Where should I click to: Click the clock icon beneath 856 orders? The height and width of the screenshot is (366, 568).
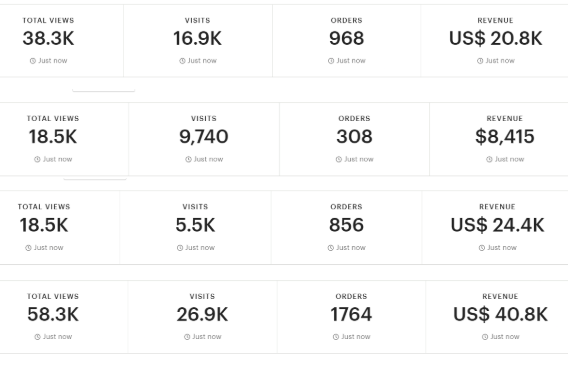tap(331, 248)
